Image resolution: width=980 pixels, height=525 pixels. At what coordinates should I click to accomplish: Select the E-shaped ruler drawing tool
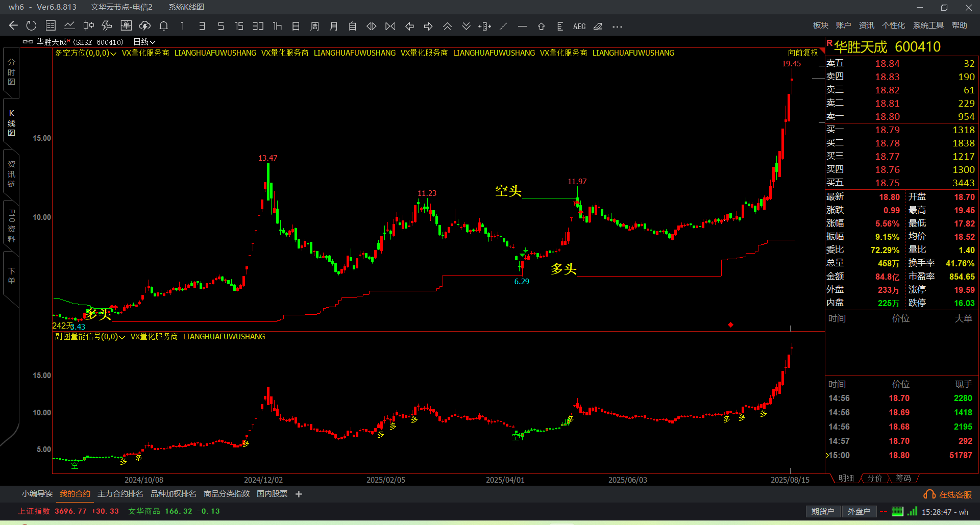point(560,26)
